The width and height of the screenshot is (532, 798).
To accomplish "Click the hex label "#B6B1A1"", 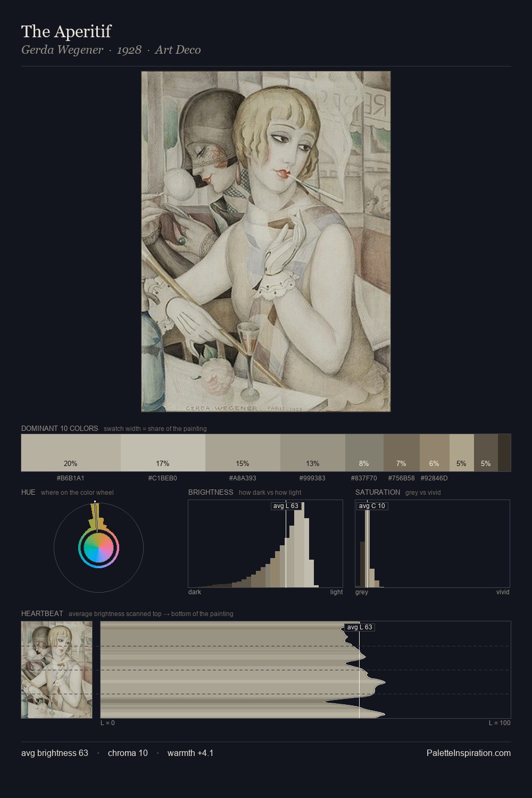I will pyautogui.click(x=71, y=478).
